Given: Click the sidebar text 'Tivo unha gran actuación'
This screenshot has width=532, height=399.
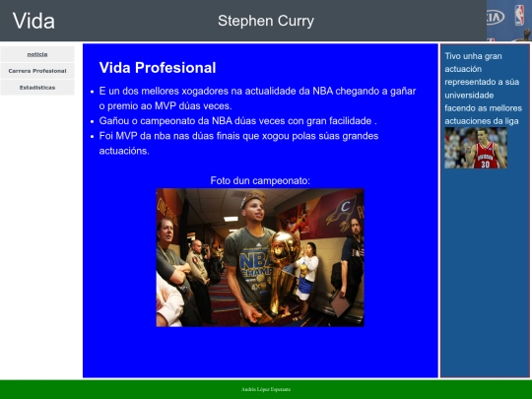Looking at the screenshot, I should click(483, 89).
